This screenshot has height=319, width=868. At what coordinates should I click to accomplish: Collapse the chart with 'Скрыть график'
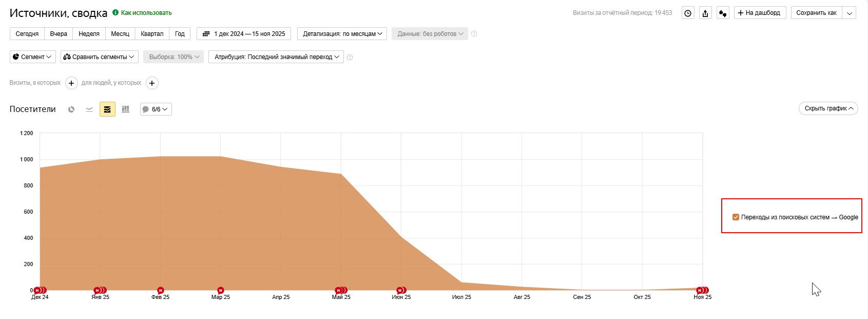tap(828, 108)
